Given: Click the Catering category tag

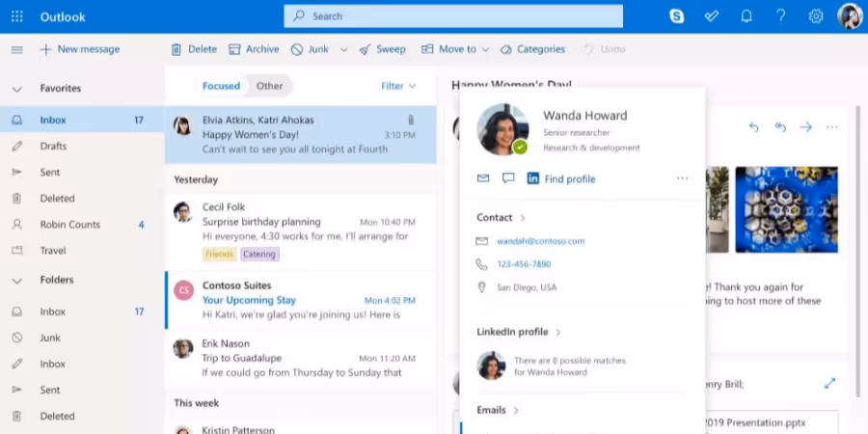Looking at the screenshot, I should 259,254.
